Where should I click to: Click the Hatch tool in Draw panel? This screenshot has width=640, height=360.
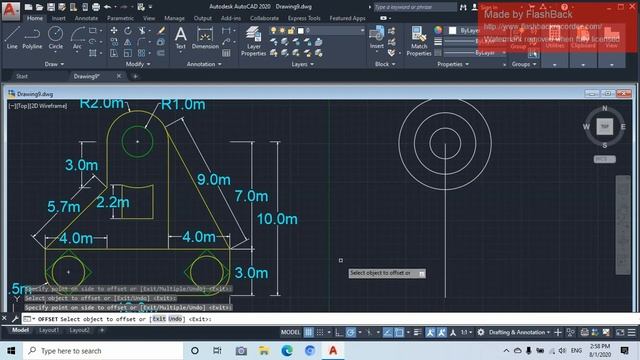click(x=93, y=53)
